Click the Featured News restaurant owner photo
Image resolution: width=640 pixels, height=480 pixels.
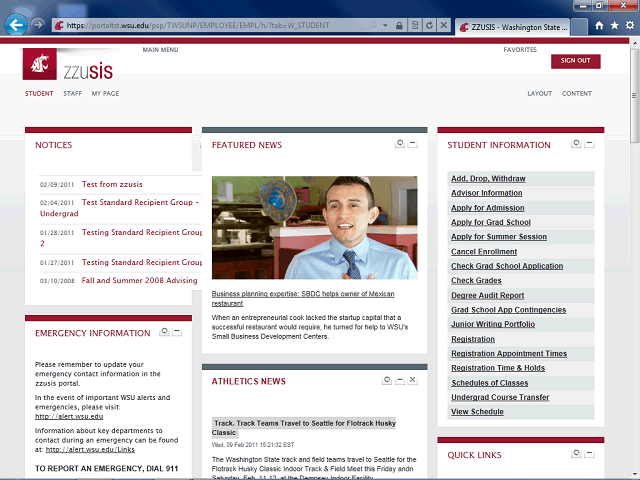315,228
